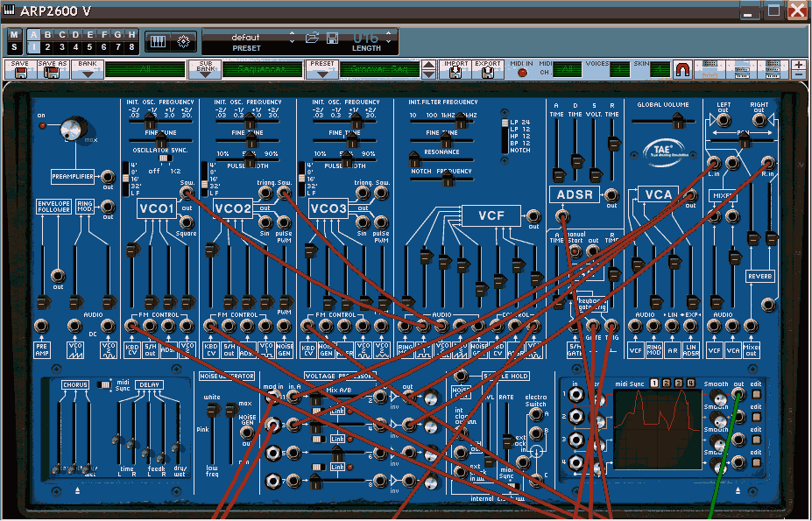Click the preamp max gain knob

(x=73, y=129)
